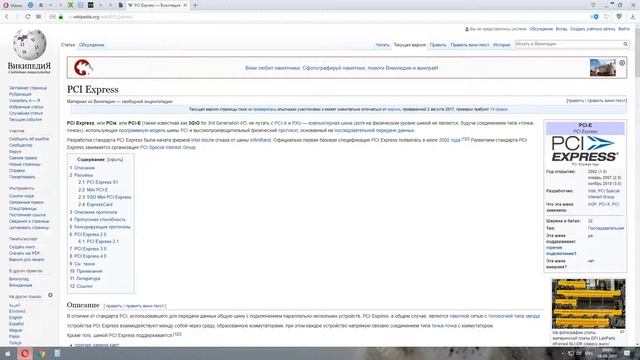
Task: Click the banner text about monuments contest
Action: [341, 68]
